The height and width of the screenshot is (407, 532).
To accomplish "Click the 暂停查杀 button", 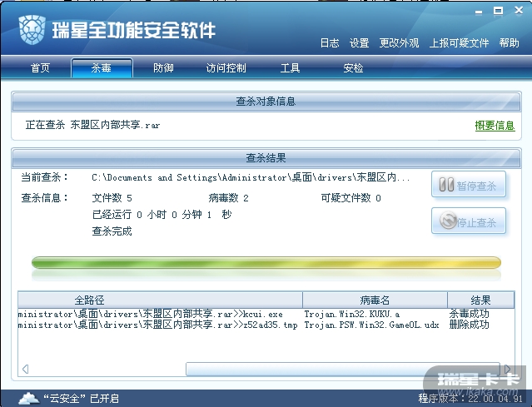I will (469, 185).
